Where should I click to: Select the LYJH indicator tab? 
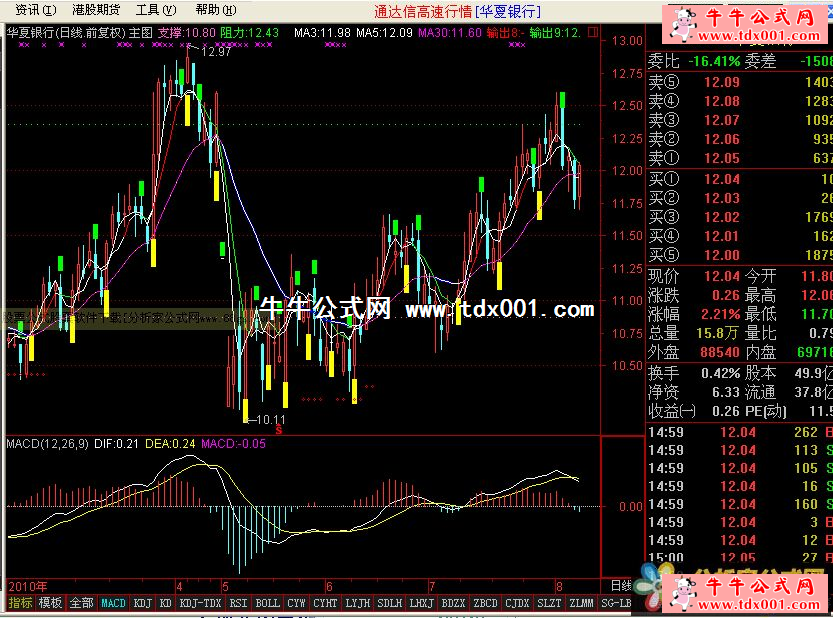[358, 603]
